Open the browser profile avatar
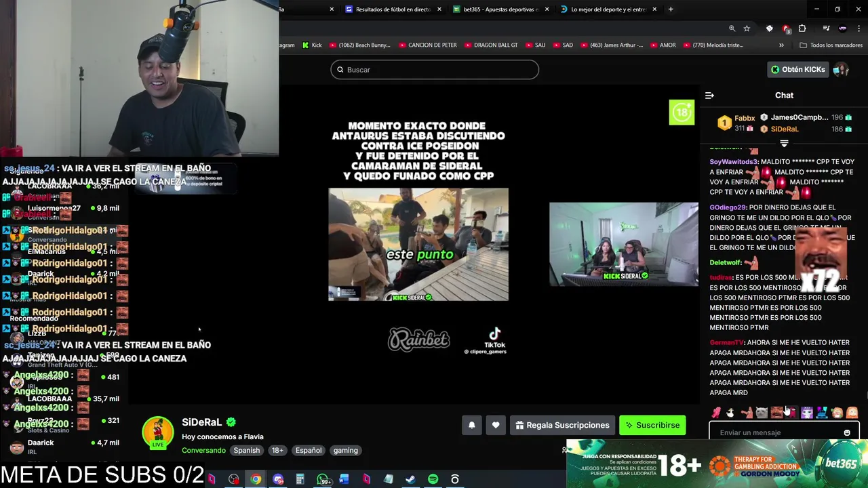 click(x=842, y=28)
